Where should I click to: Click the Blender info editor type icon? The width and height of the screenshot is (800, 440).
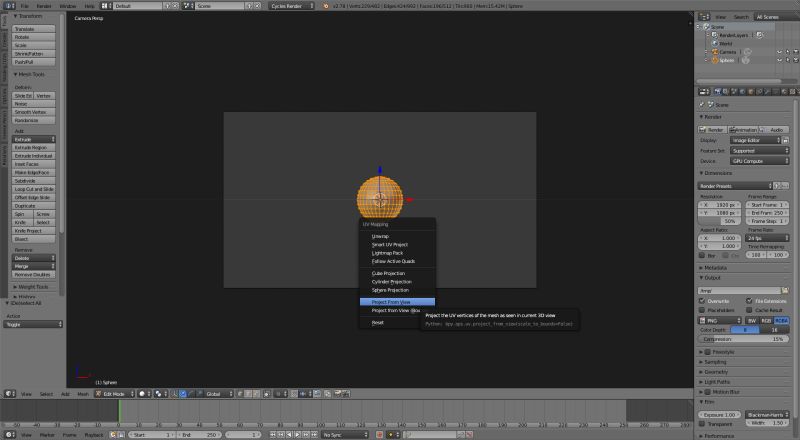tap(9, 6)
